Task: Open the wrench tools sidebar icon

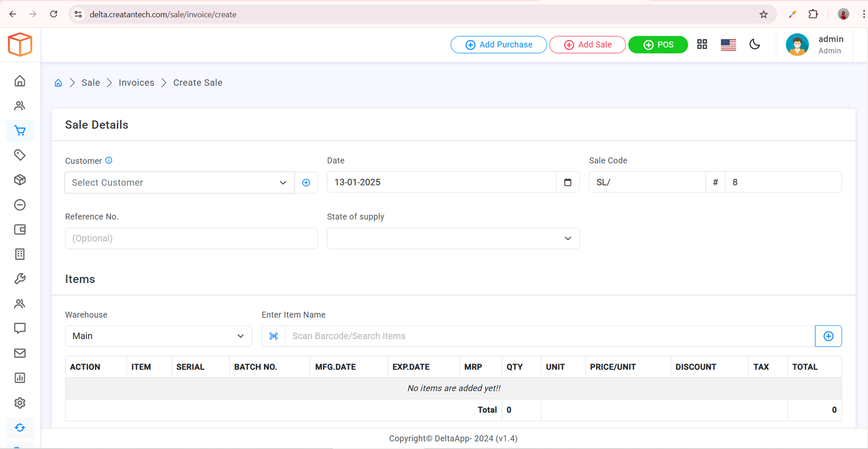Action: [20, 279]
